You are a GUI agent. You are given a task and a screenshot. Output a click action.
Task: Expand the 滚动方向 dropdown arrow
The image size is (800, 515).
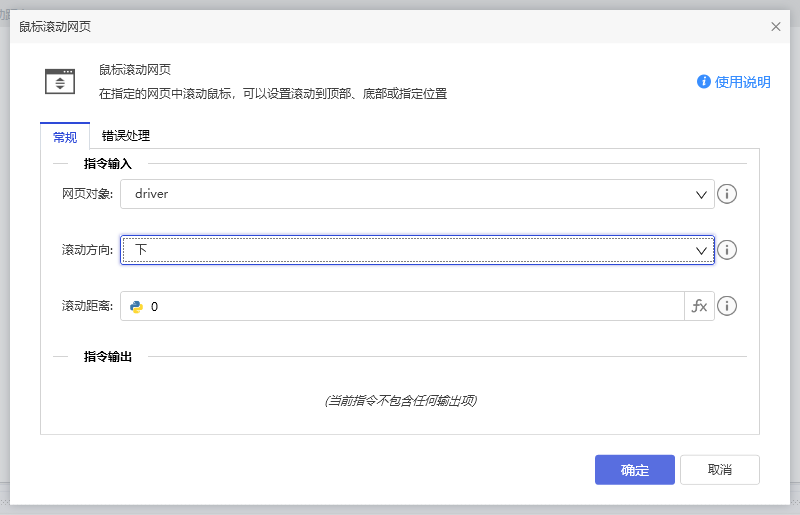click(x=702, y=250)
